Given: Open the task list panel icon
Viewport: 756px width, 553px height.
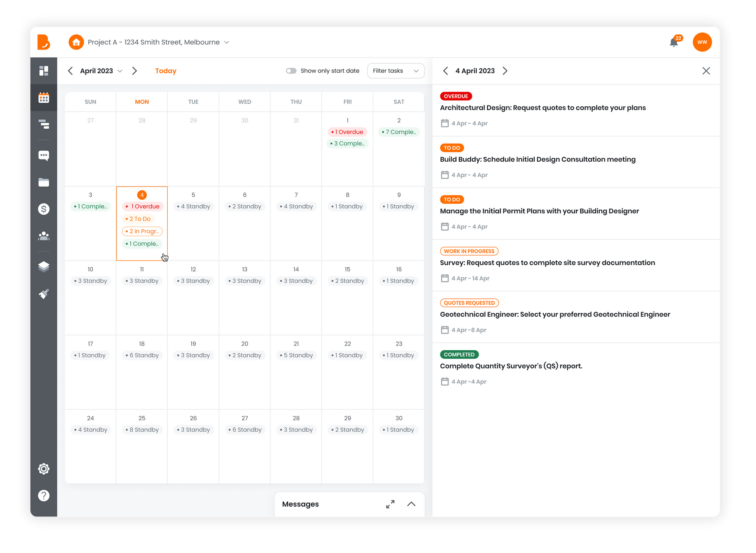Looking at the screenshot, I should coord(44,124).
